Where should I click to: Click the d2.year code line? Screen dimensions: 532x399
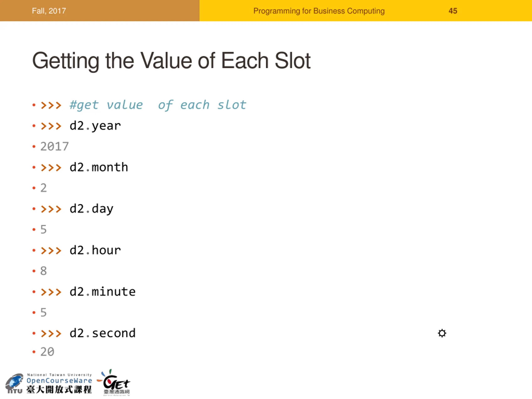click(95, 126)
